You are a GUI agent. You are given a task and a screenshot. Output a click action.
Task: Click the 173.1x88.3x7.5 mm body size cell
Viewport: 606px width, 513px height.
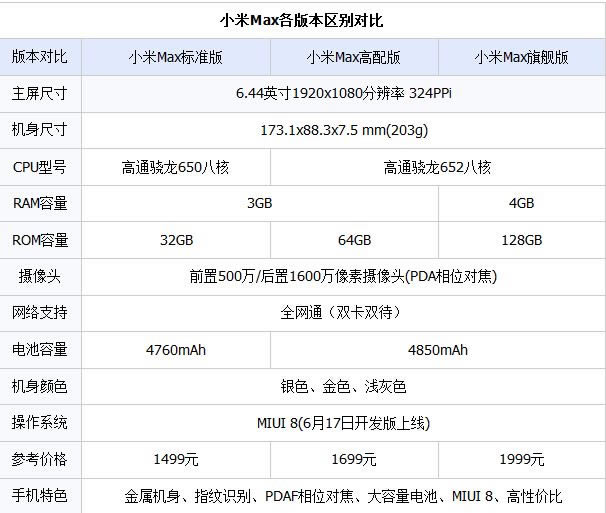click(343, 130)
